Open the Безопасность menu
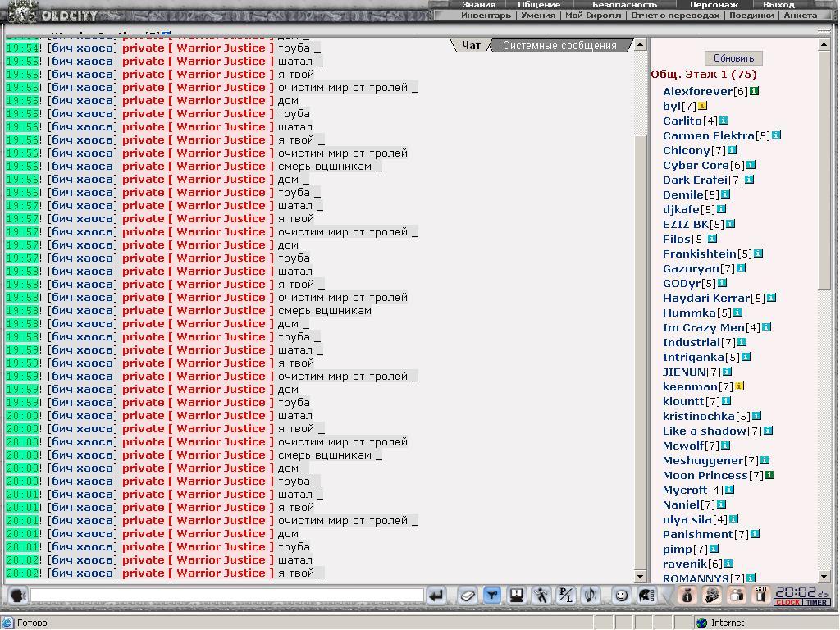 pyautogui.click(x=624, y=4)
